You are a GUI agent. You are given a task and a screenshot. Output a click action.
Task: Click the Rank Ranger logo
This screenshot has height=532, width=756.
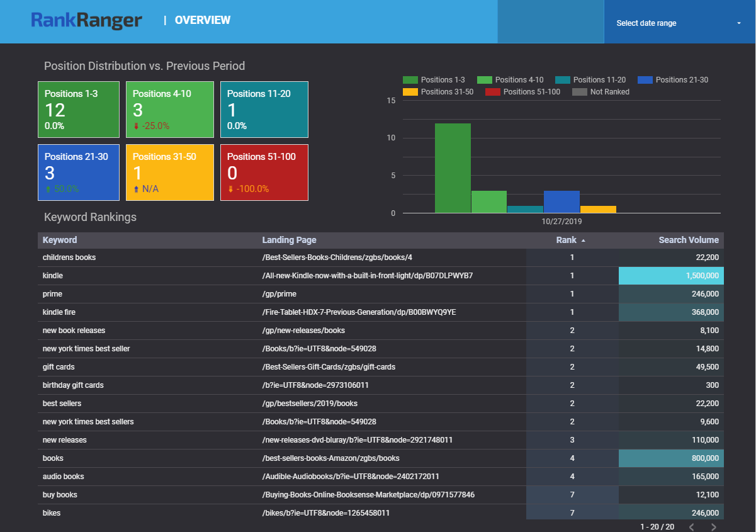pos(86,21)
